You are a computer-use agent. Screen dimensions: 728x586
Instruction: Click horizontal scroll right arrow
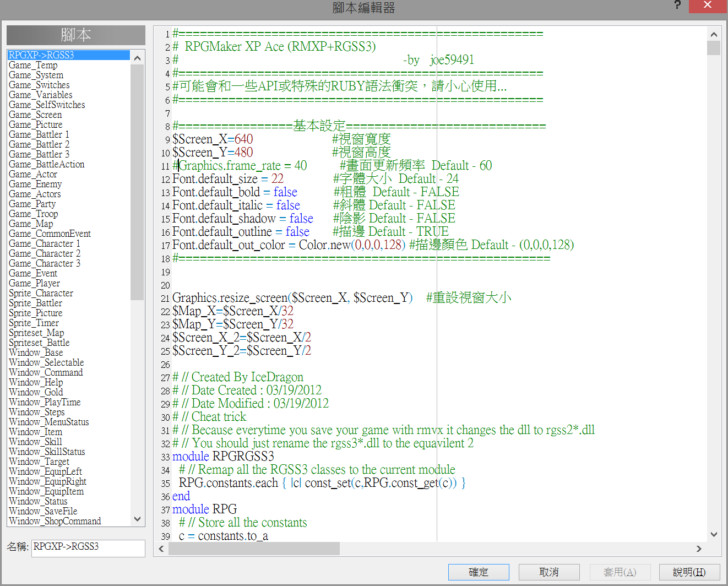coord(699,549)
